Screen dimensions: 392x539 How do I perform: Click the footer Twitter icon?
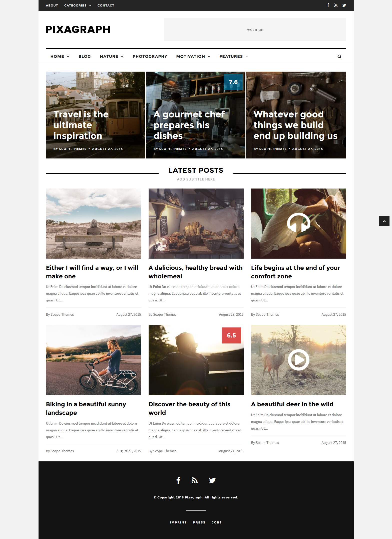[x=212, y=480]
